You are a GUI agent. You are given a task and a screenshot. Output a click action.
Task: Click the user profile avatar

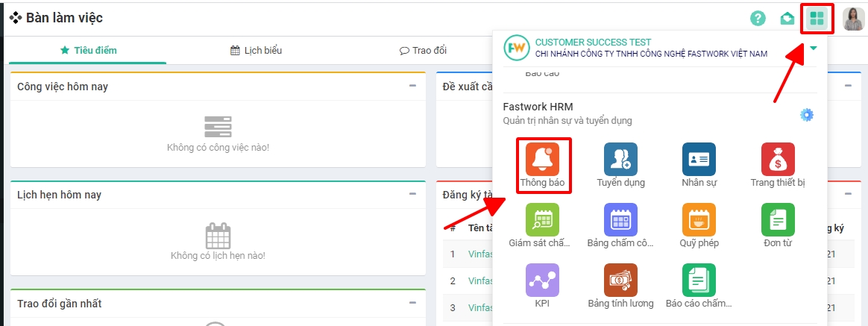point(853,19)
